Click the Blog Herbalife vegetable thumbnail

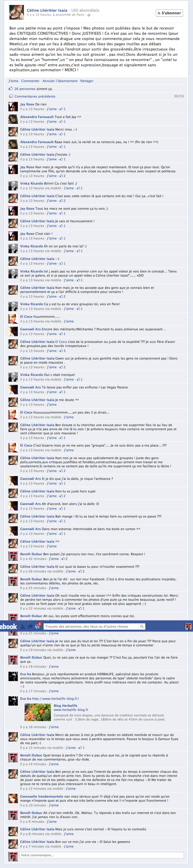(38, 712)
